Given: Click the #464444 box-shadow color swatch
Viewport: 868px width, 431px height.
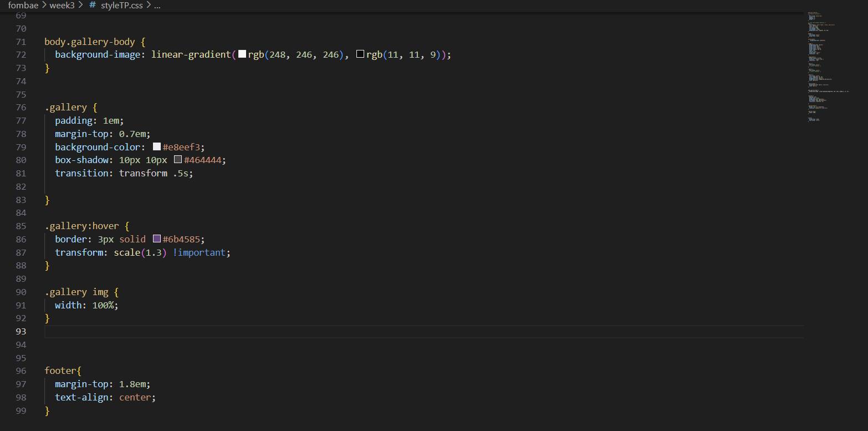Looking at the screenshot, I should point(178,160).
